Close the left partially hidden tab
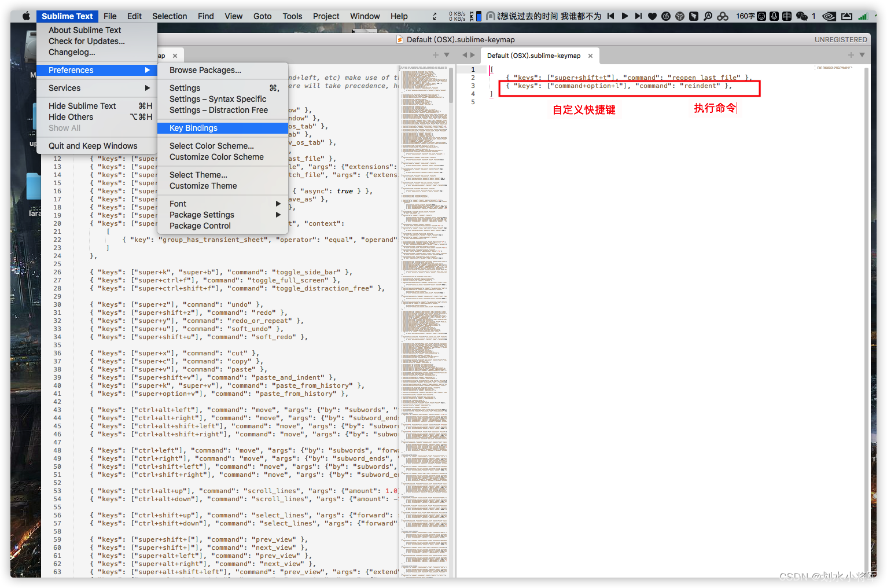 click(175, 56)
